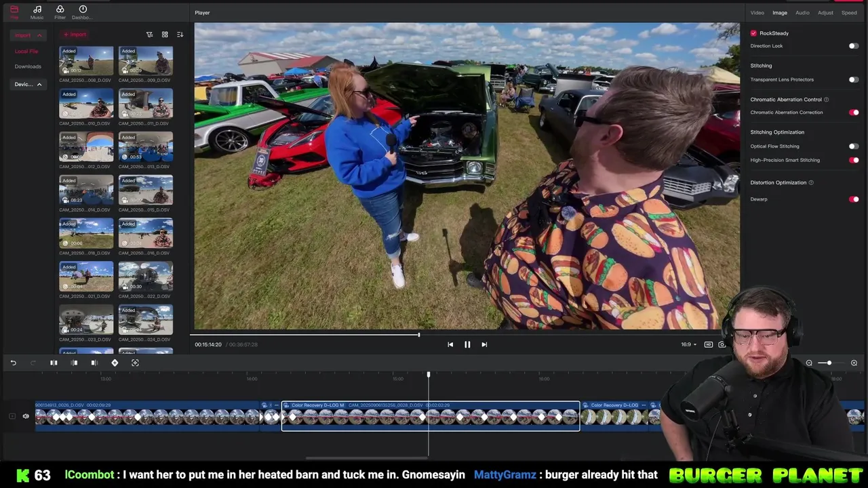Screen dimensions: 868x488
Task: Show Chromatic Aberration Control help info
Action: point(826,100)
